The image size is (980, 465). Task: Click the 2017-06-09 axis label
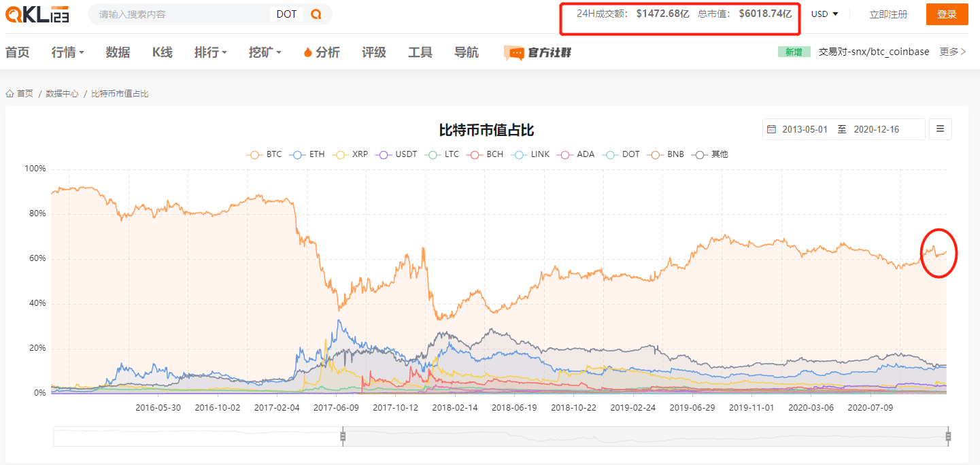(x=336, y=408)
